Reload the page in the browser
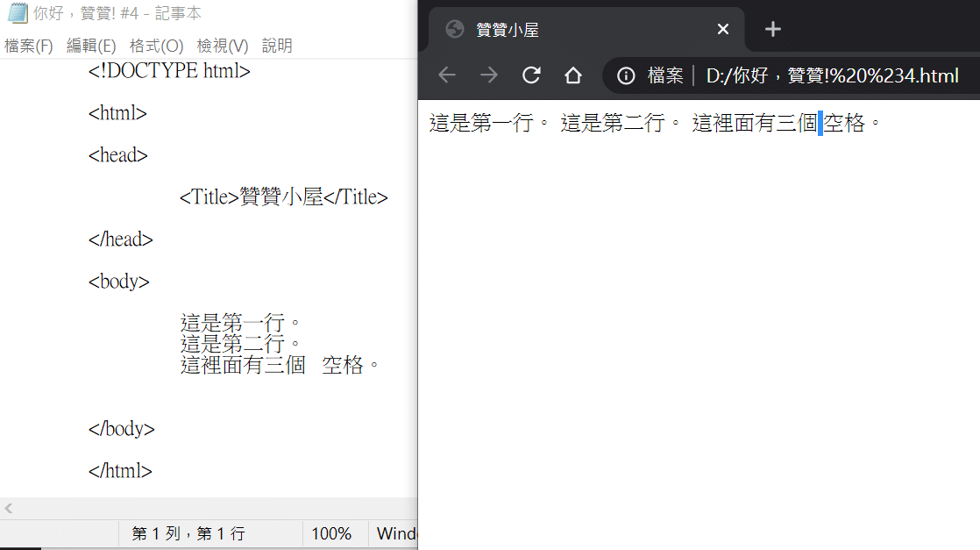980x550 pixels. pyautogui.click(x=531, y=75)
